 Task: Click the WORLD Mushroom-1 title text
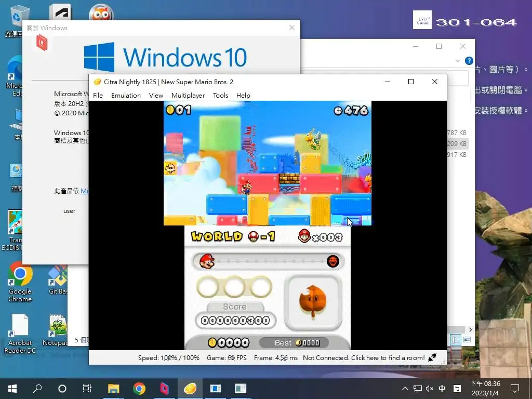[x=233, y=236]
